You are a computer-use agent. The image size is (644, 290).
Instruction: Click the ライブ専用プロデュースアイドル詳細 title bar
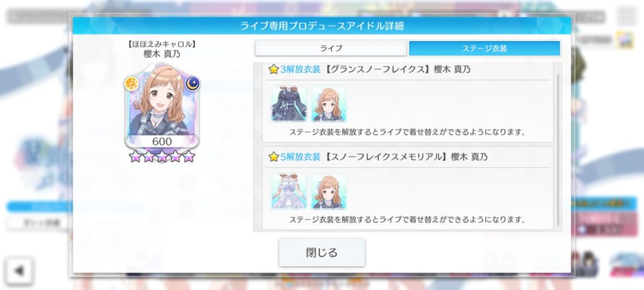tap(321, 26)
